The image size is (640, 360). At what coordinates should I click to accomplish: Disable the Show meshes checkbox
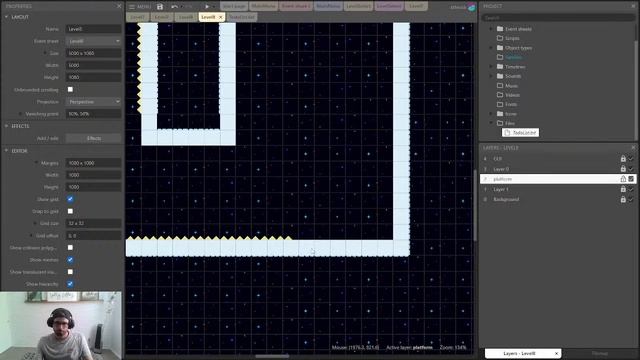[x=70, y=260]
